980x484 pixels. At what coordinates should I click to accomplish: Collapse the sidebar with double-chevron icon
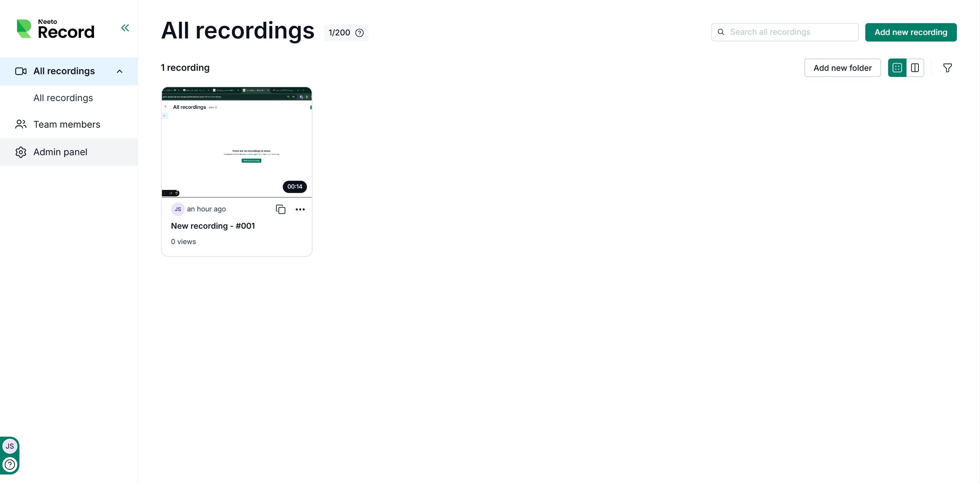(125, 28)
